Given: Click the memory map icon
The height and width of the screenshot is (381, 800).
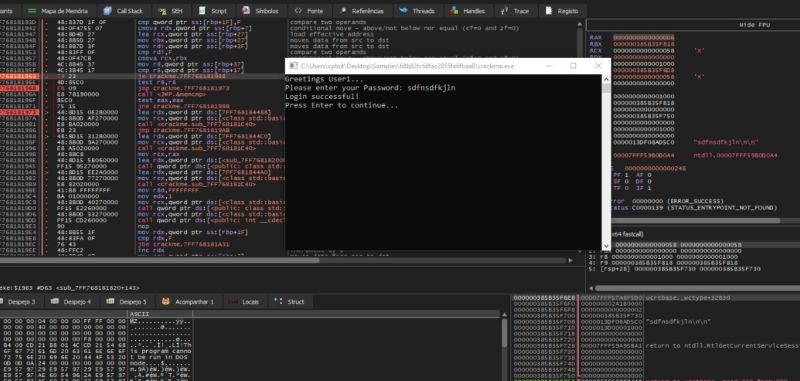Looking at the screenshot, I should (32, 11).
